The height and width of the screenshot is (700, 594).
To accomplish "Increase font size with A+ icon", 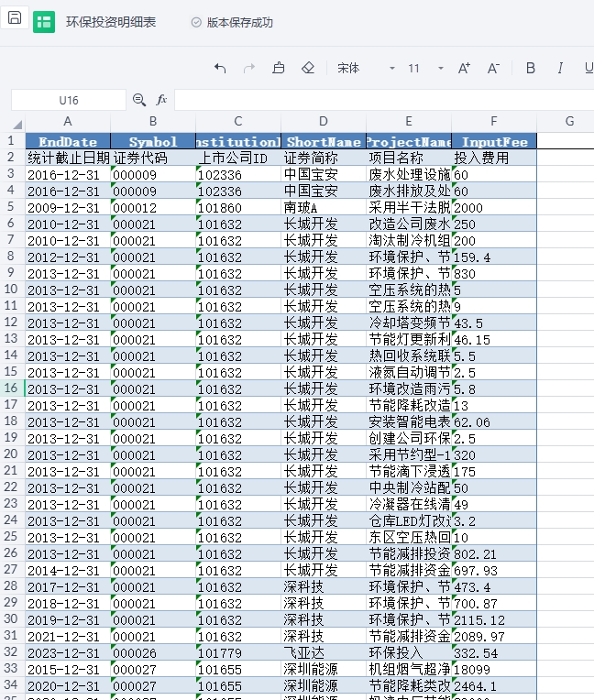I will click(x=464, y=68).
